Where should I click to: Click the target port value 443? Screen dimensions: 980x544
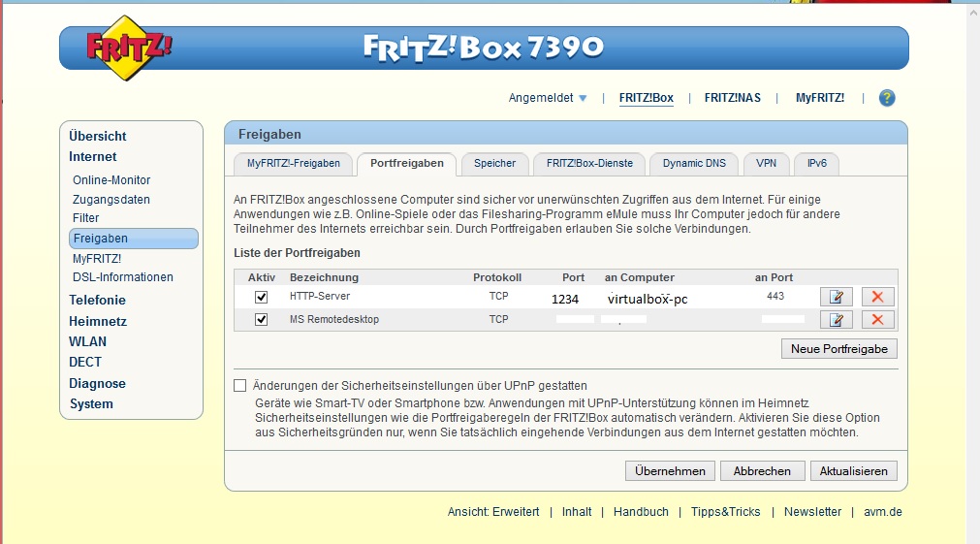(x=775, y=297)
